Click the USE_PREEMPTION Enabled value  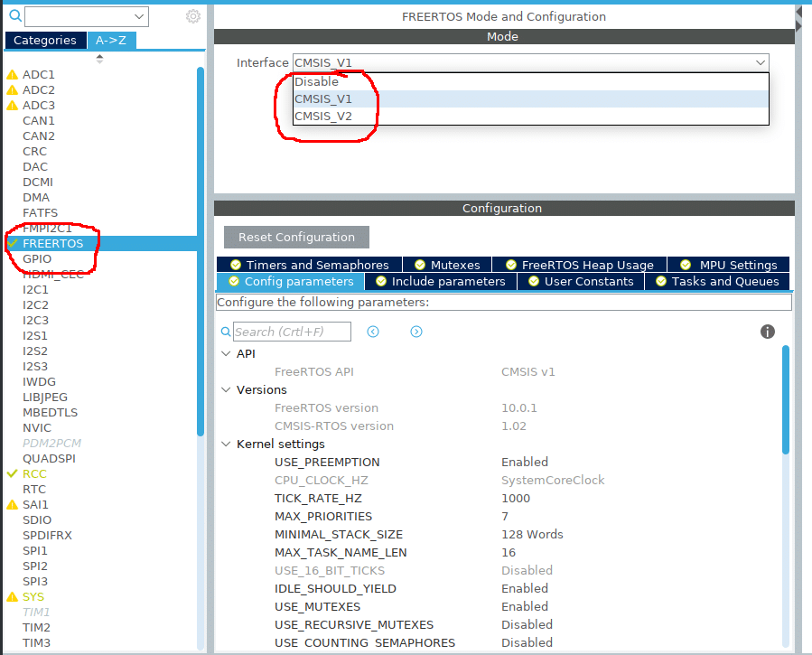[525, 462]
